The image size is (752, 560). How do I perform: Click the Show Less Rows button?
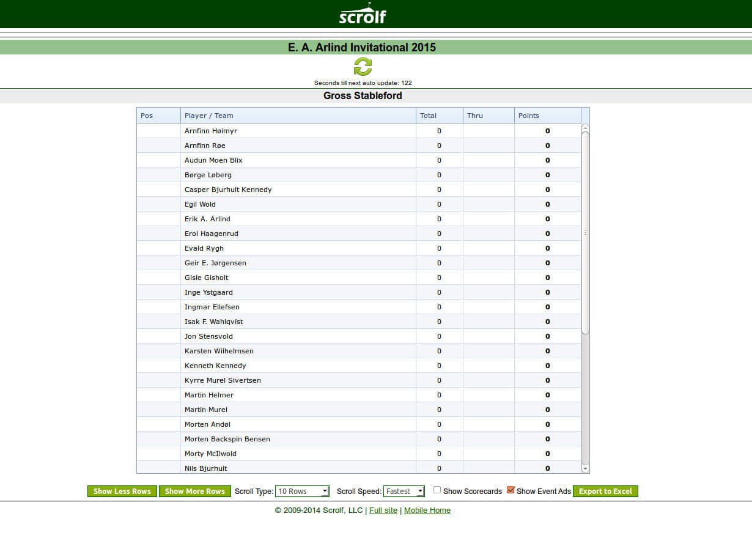click(122, 490)
